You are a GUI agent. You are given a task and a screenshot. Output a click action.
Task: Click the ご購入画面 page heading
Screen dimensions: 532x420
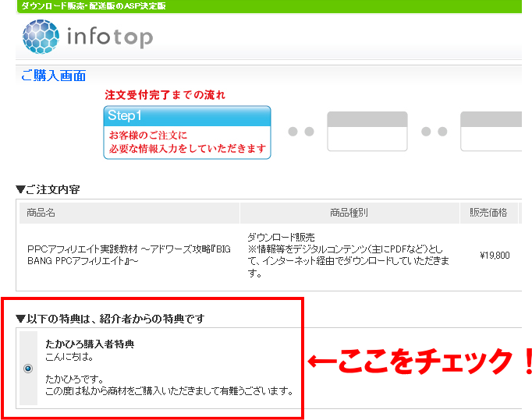coord(54,76)
